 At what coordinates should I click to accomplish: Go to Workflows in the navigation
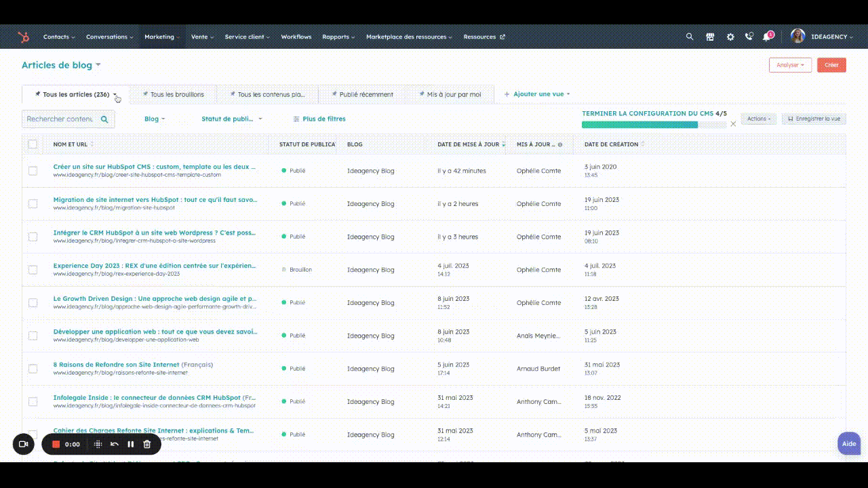click(296, 37)
